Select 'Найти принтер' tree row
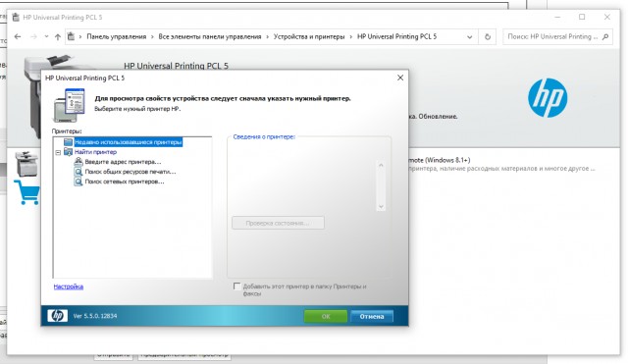 tap(96, 152)
